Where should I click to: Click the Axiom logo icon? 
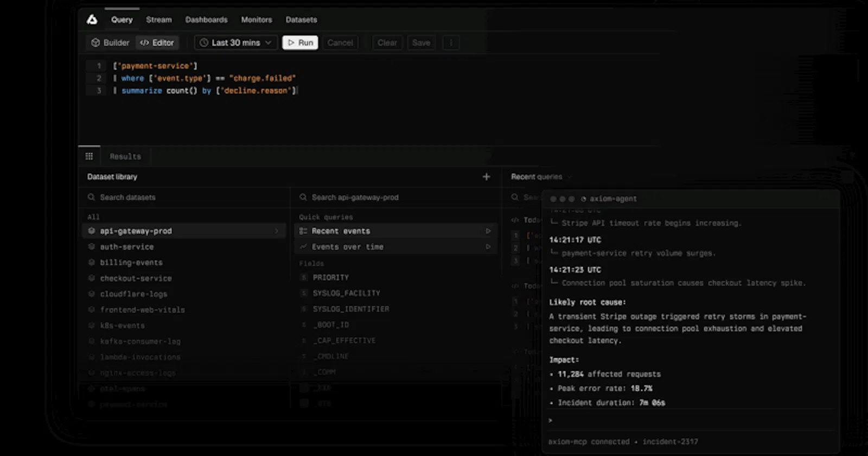point(92,20)
